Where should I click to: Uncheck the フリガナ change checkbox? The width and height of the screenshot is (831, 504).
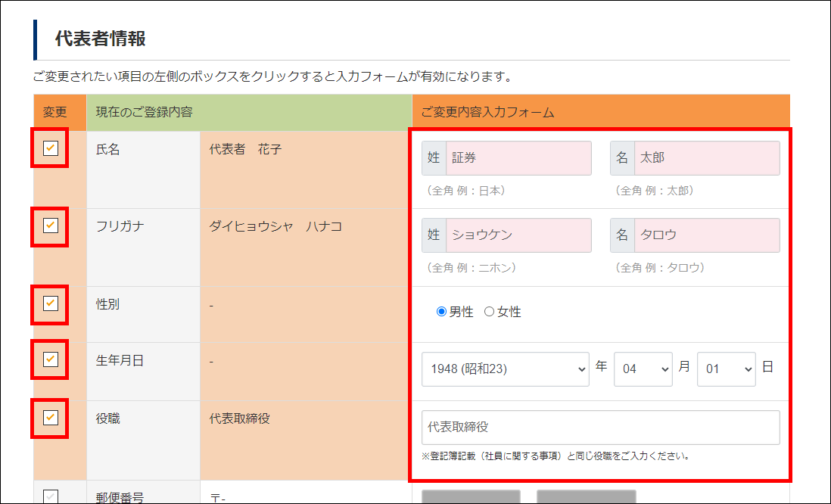click(51, 226)
